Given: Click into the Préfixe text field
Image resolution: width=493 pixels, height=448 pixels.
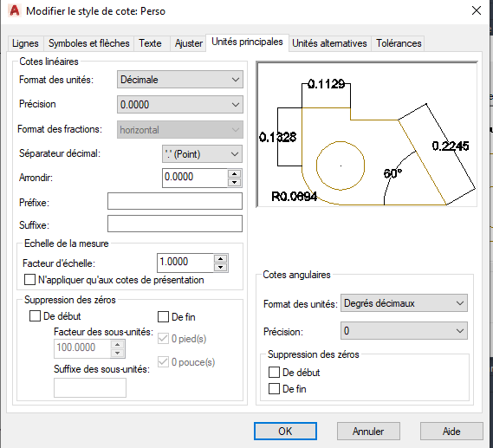Looking at the screenshot, I should tap(175, 201).
